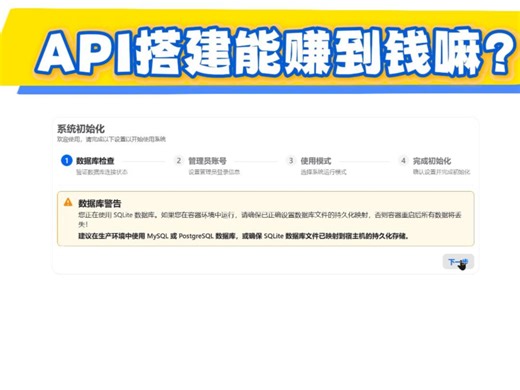Click the 数据库警告 heading

(x=99, y=203)
